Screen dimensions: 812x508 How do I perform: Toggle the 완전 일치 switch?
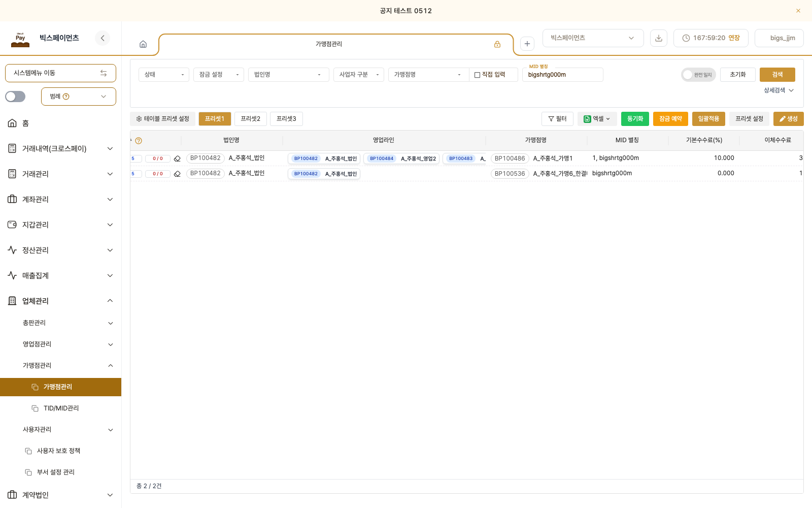[698, 75]
